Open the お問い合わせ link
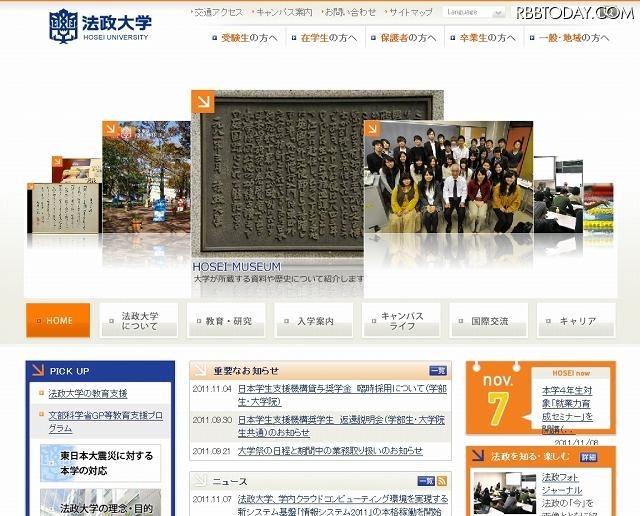 (348, 12)
